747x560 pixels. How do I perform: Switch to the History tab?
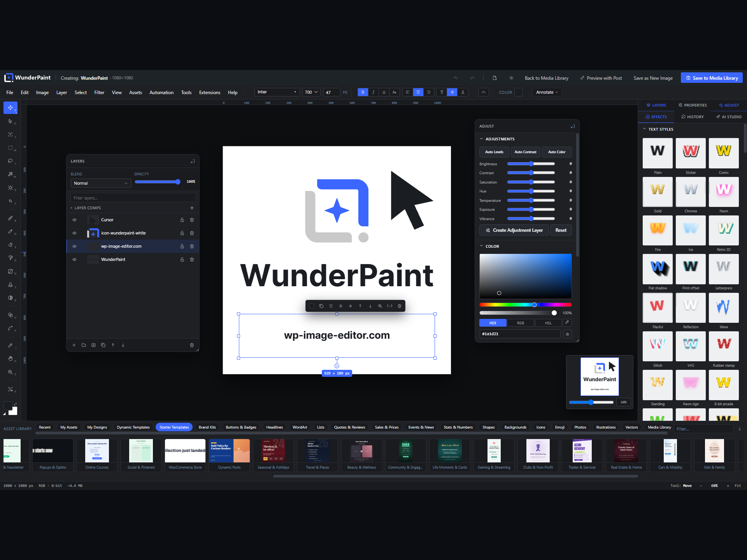point(693,117)
